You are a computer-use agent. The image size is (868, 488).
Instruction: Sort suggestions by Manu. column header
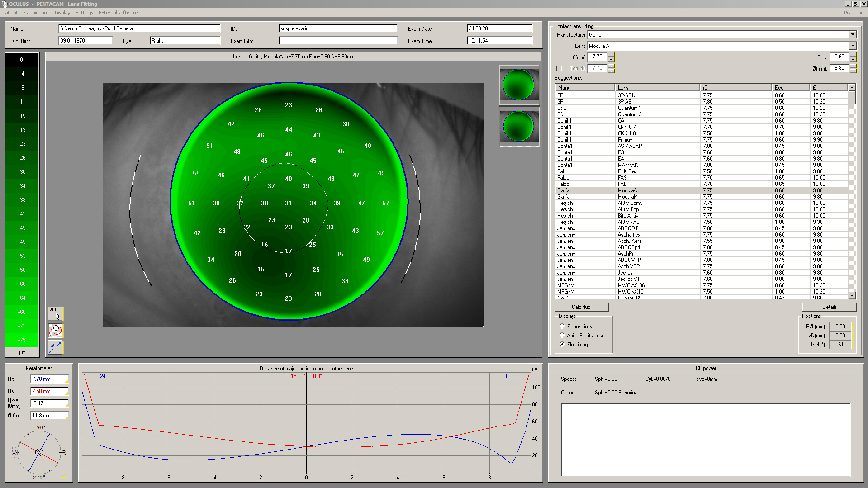click(585, 88)
